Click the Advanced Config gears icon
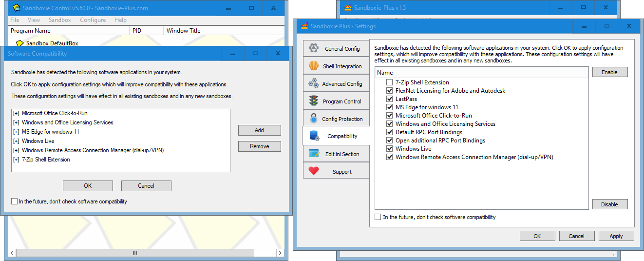 click(314, 83)
